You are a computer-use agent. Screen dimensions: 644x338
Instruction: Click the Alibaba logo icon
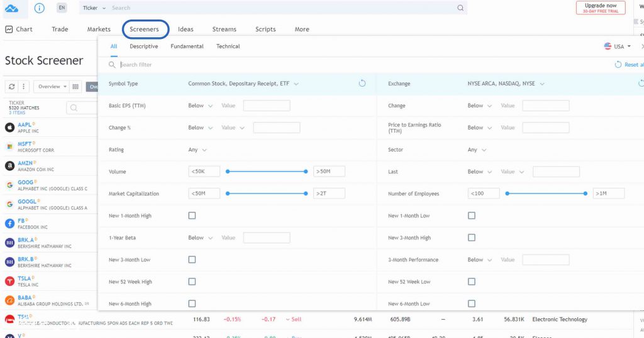pyautogui.click(x=9, y=300)
